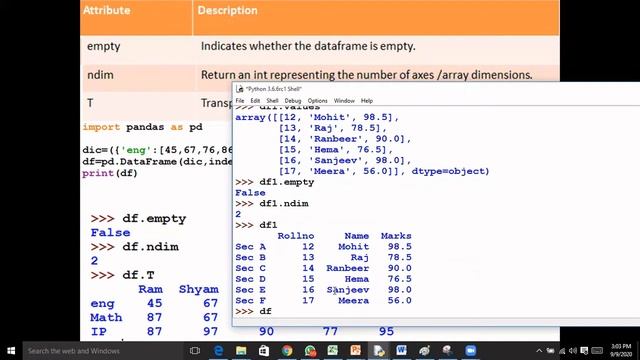
Task: Click 'Sanjeev' in the Sec E row
Action: click(x=348, y=290)
